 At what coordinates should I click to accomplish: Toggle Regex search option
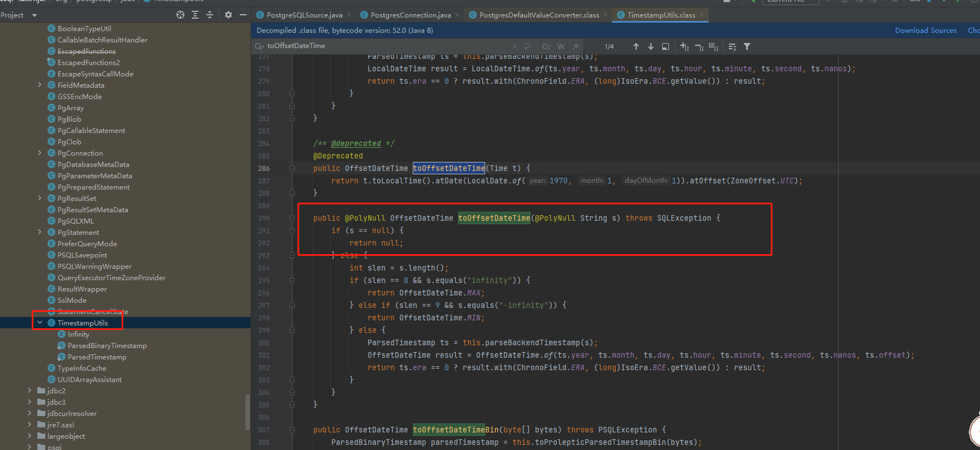(576, 46)
